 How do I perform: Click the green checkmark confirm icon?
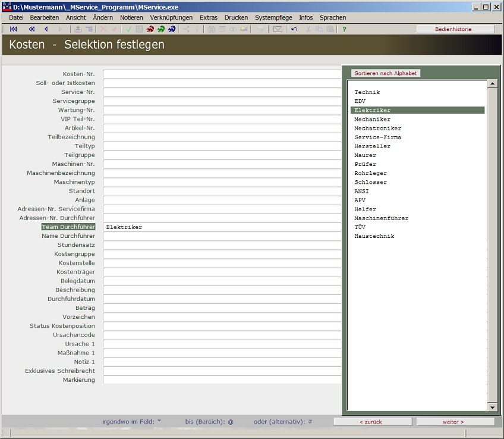coord(128,29)
